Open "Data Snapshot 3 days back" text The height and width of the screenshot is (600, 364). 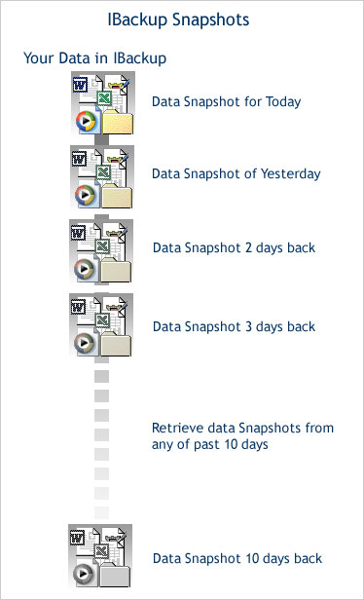[234, 327]
